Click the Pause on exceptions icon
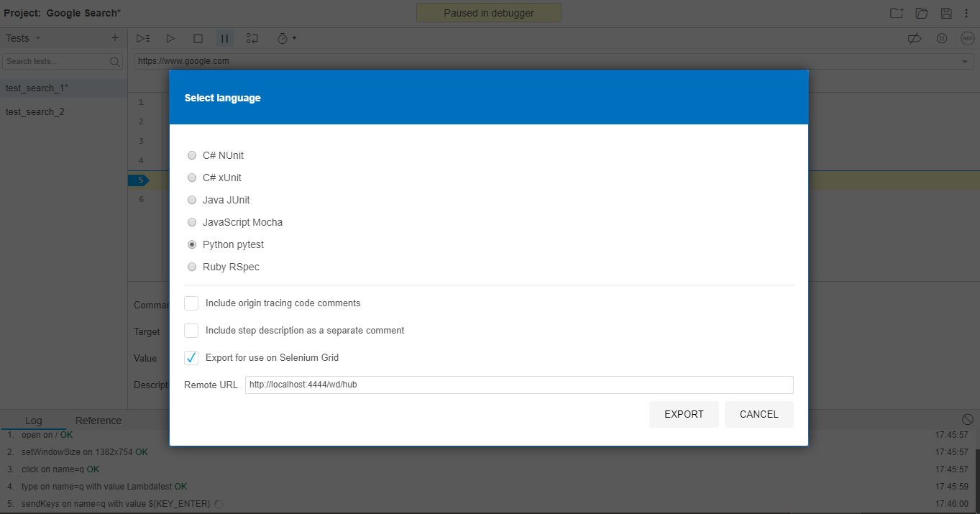 tap(942, 38)
